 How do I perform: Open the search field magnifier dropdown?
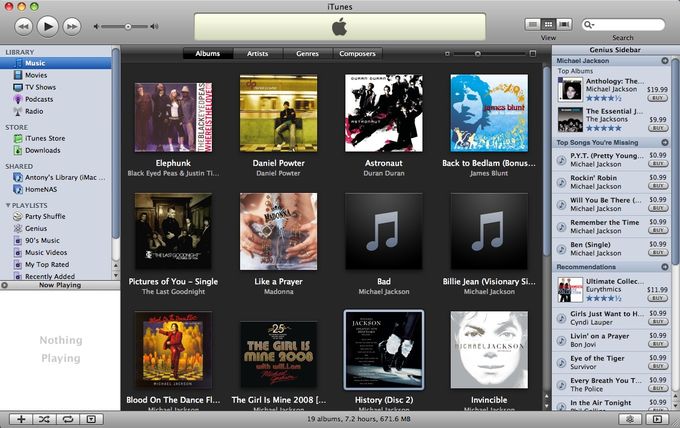click(589, 25)
